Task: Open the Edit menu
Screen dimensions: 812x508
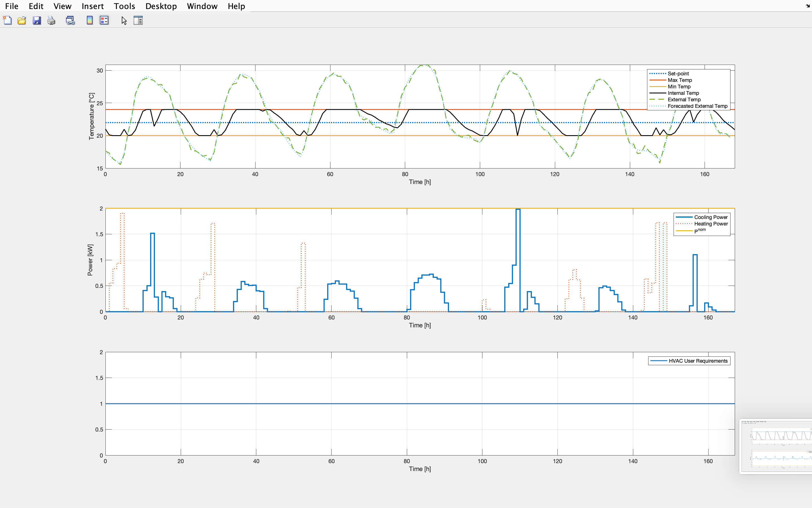Action: pyautogui.click(x=36, y=6)
